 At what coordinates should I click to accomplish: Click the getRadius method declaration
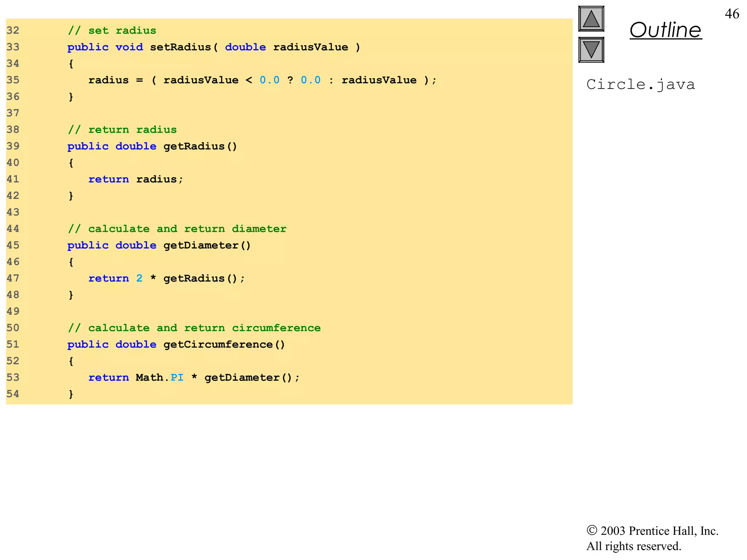click(152, 147)
